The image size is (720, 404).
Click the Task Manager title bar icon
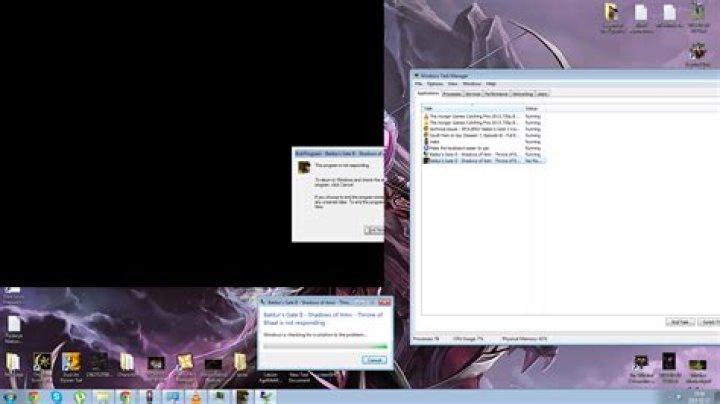[x=416, y=76]
